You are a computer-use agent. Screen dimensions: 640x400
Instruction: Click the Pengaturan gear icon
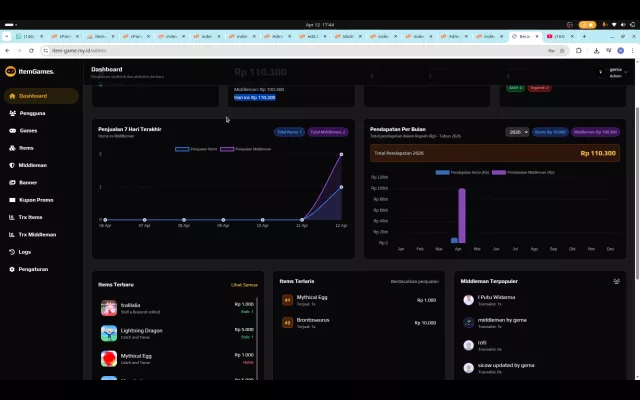pos(12,269)
